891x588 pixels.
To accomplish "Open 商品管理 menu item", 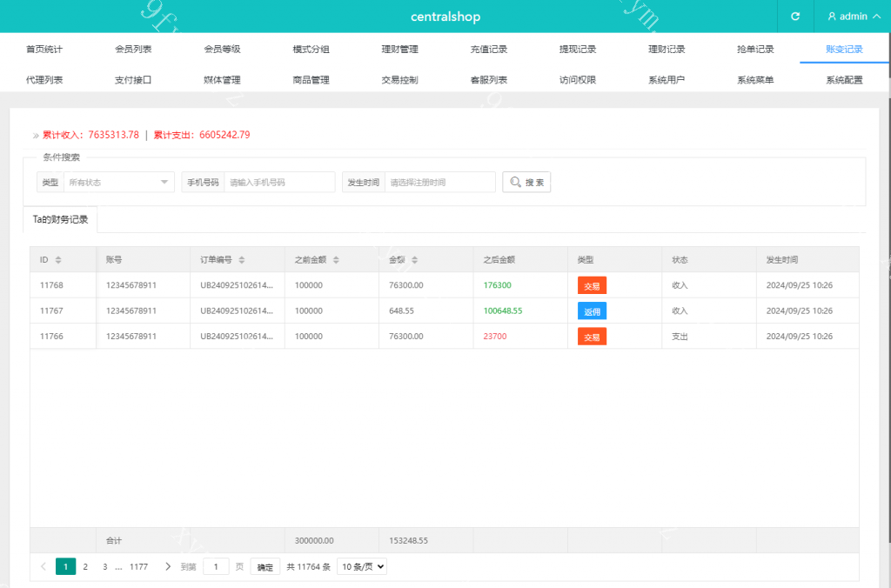I will [x=311, y=79].
